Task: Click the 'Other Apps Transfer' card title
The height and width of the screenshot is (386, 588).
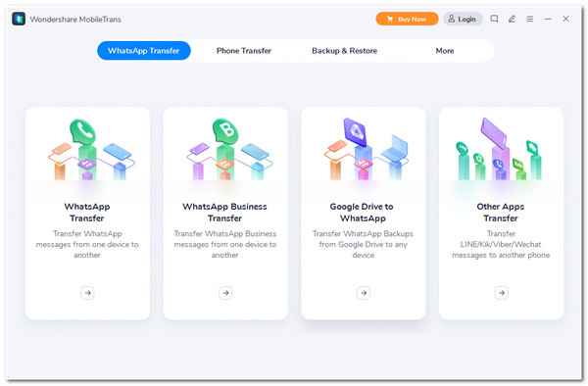Action: coord(501,213)
